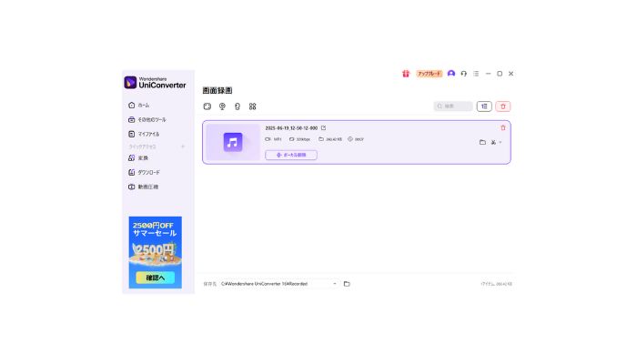The image size is (637, 364).
Task: Open ダウンロード from sidebar
Action: [x=144, y=173]
